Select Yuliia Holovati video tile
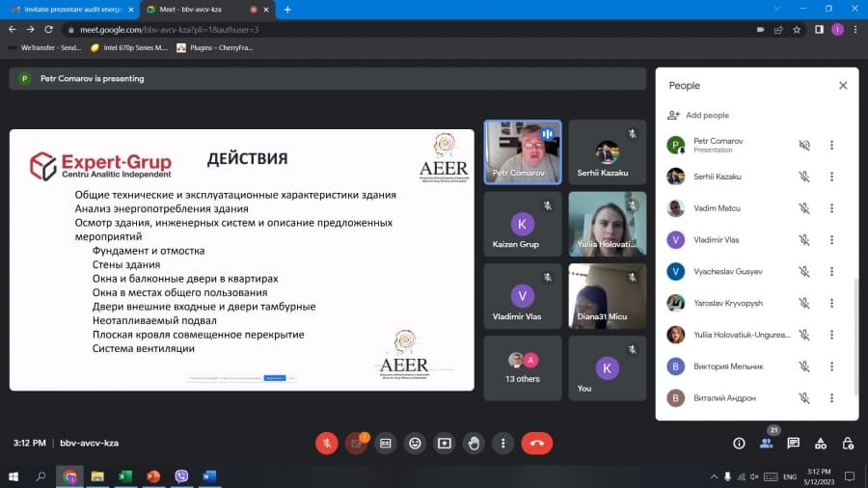 [x=608, y=224]
